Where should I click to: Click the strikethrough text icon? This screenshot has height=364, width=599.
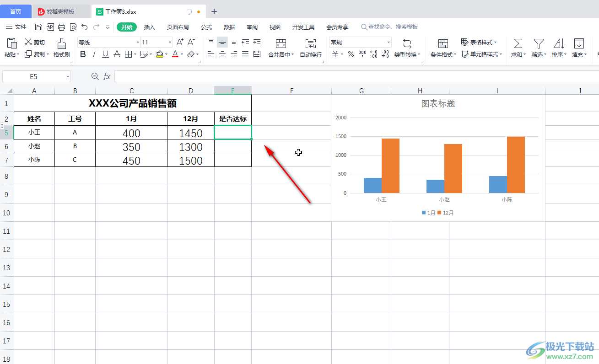117,54
